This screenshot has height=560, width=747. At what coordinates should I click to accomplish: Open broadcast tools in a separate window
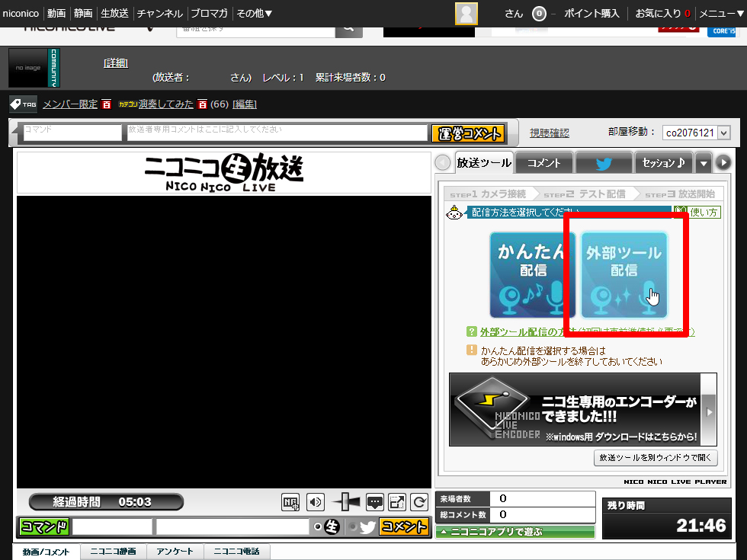click(656, 458)
